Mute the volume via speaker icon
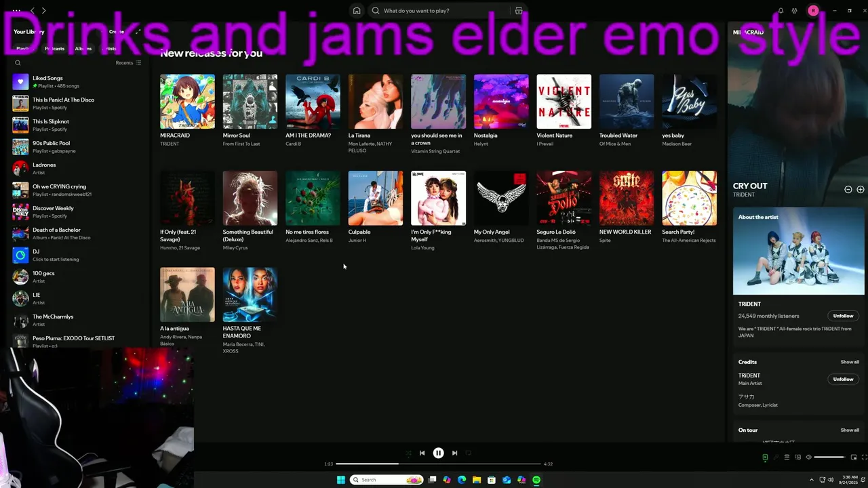Screen dimensions: 868x488 tap(808, 457)
